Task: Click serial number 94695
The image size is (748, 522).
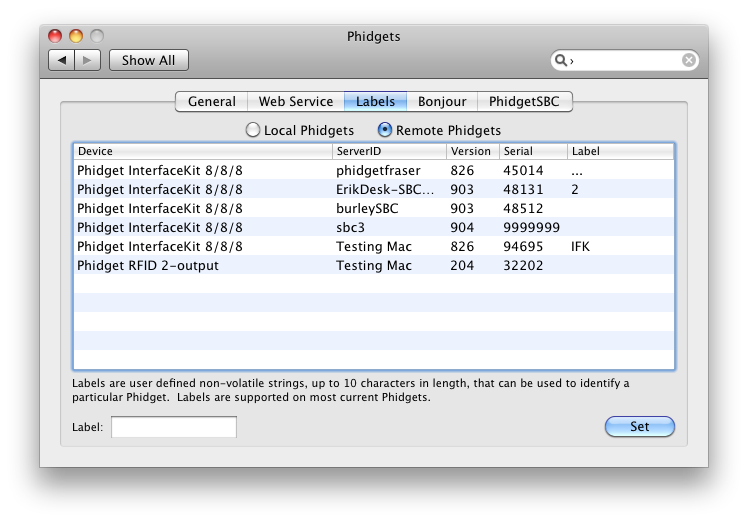Action: 523,247
